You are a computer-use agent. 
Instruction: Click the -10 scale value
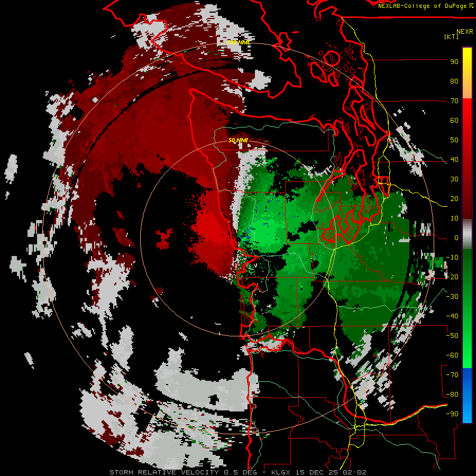[452, 257]
